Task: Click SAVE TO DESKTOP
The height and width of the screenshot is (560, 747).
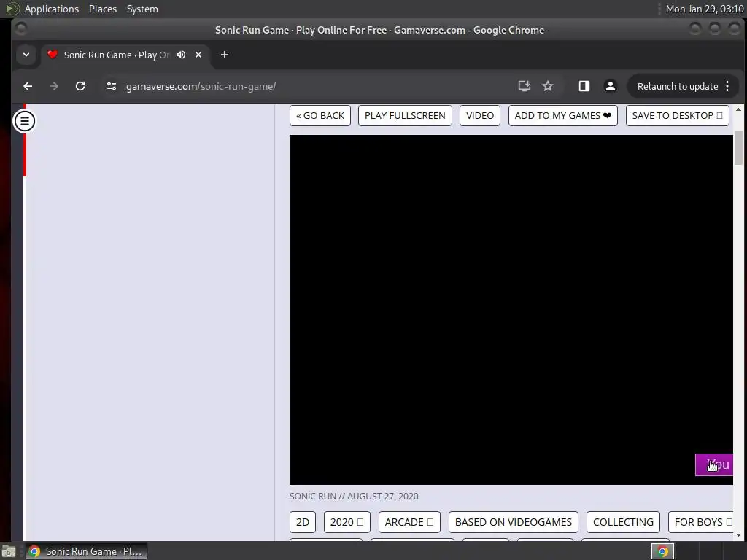Action: point(678,116)
